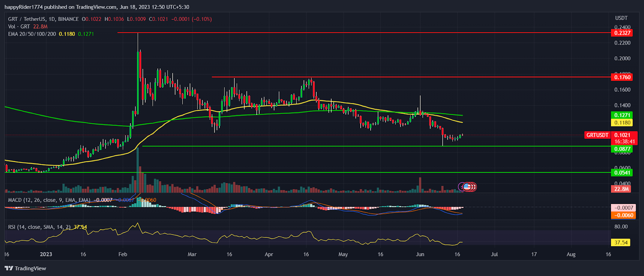The image size is (644, 276).
Task: Click the red 0.1760 price label
Action: (621, 77)
